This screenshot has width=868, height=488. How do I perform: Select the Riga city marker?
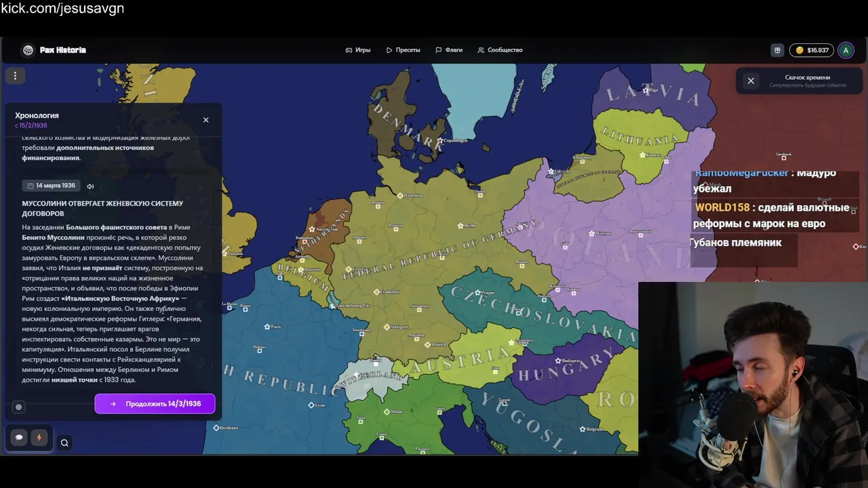pyautogui.click(x=645, y=89)
